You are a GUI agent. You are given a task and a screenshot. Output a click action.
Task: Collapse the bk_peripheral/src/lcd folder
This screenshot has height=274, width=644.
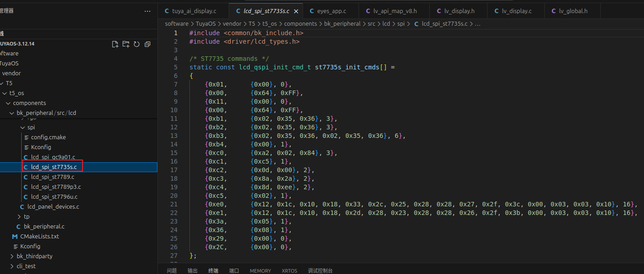46,113
